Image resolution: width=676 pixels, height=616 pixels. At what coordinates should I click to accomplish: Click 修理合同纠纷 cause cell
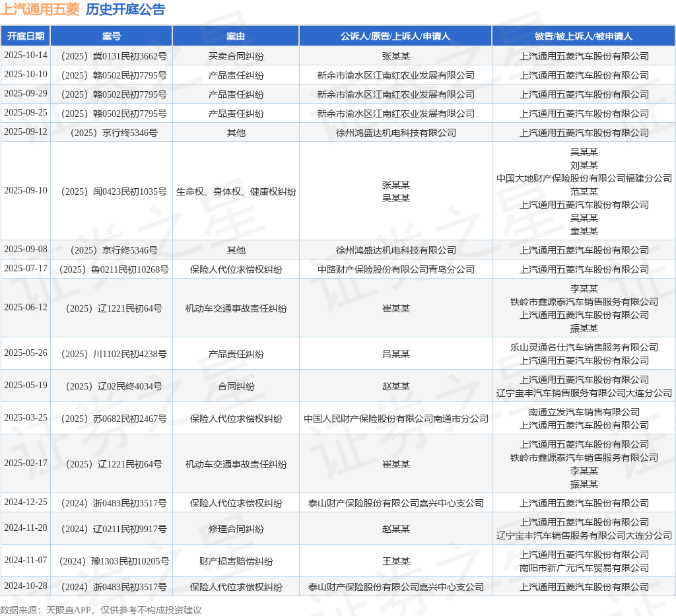click(x=236, y=529)
